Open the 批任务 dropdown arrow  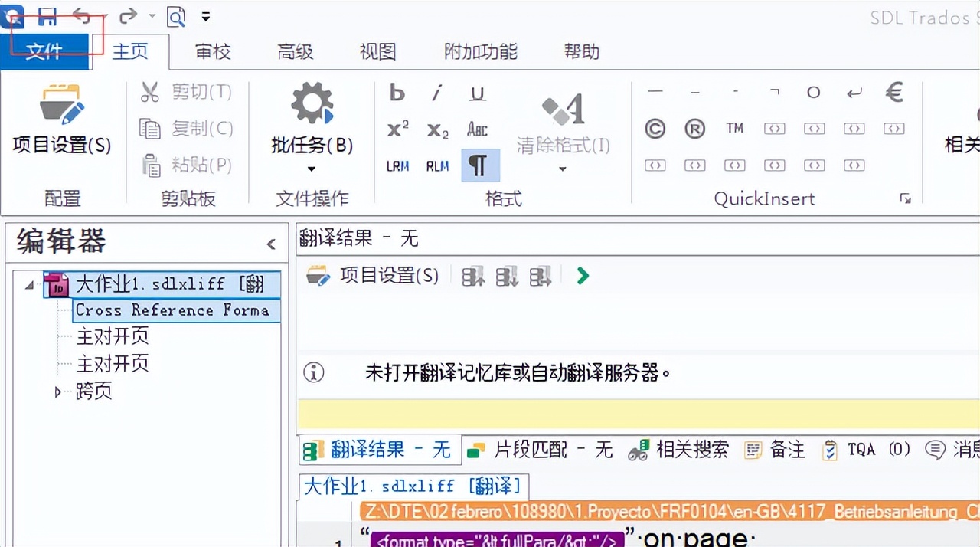(311, 168)
